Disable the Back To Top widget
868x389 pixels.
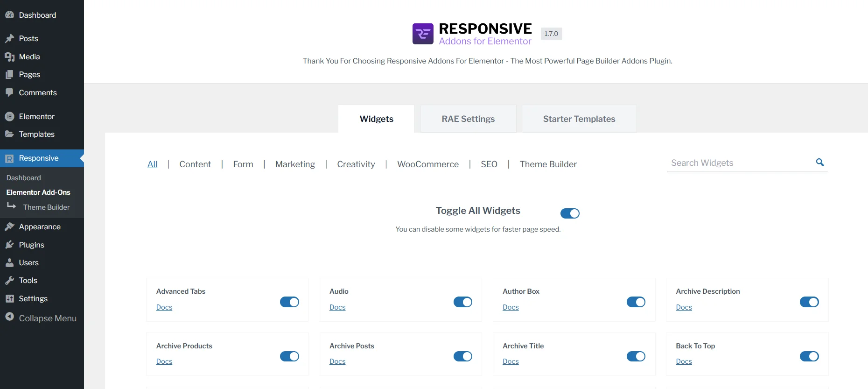(809, 356)
